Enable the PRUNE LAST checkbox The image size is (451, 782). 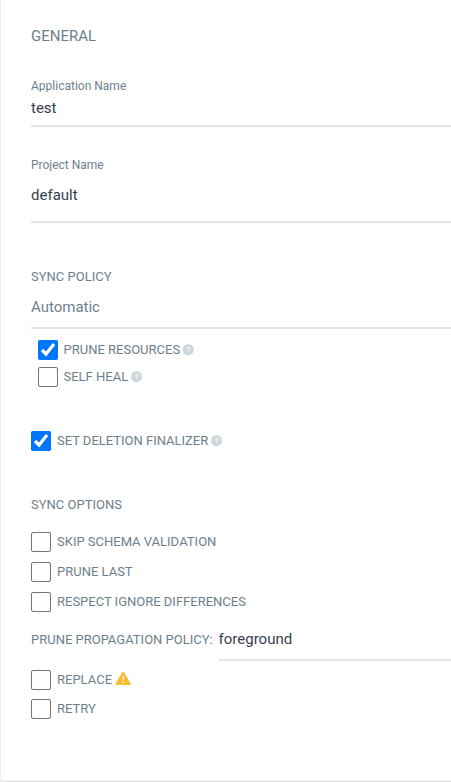tap(41, 572)
